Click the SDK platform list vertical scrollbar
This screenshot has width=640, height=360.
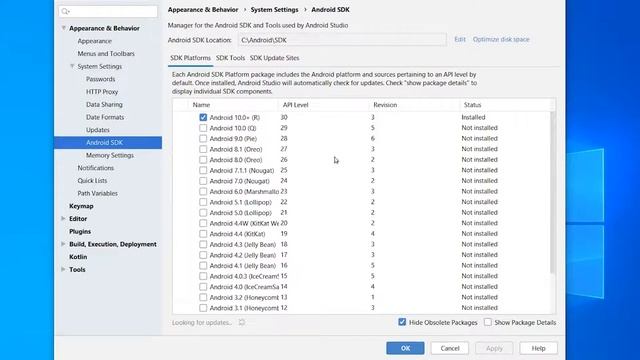(x=553, y=192)
